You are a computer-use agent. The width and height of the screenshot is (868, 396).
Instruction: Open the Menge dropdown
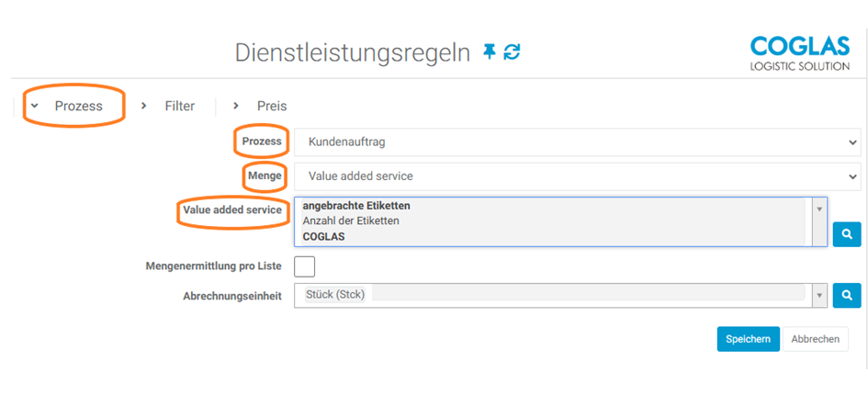point(577,175)
